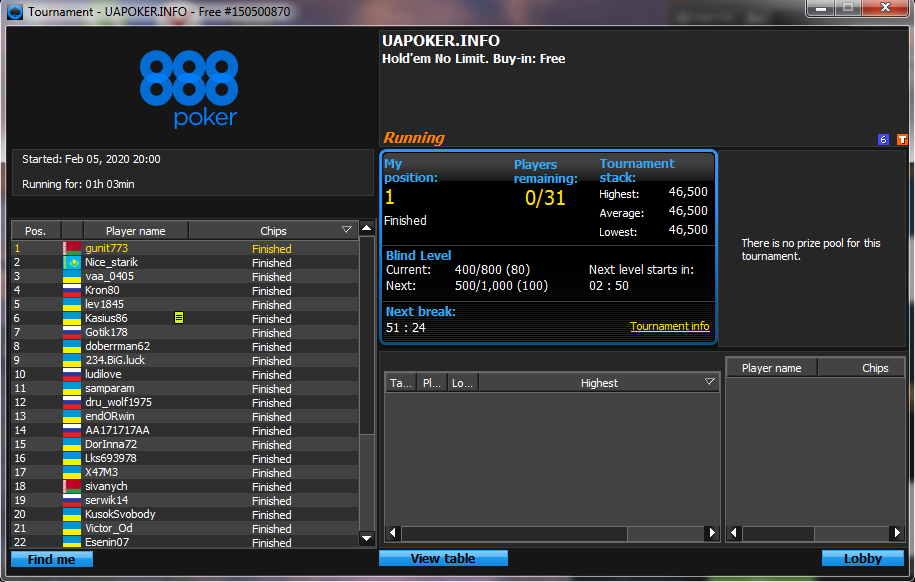
Task: Click the poker app icon in title bar
Action: (15, 11)
